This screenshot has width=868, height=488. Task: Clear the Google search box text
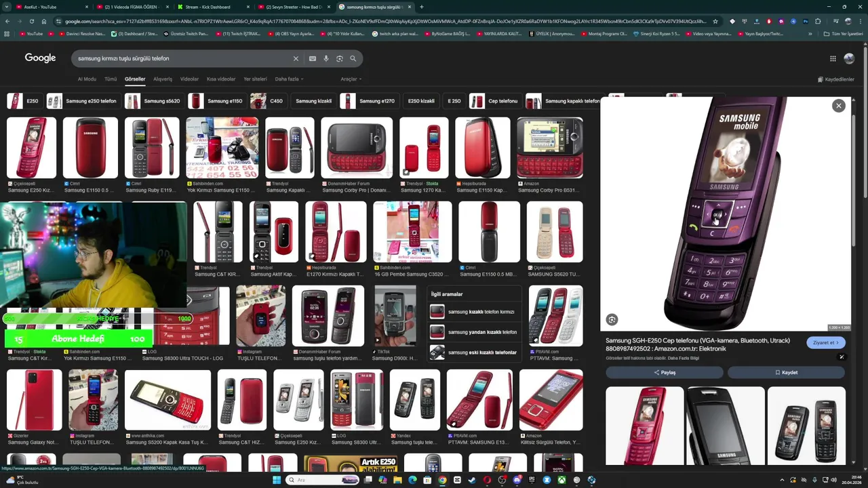pos(296,58)
